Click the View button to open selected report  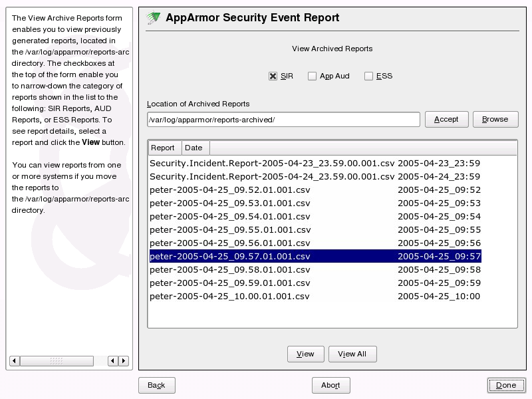[305, 354]
